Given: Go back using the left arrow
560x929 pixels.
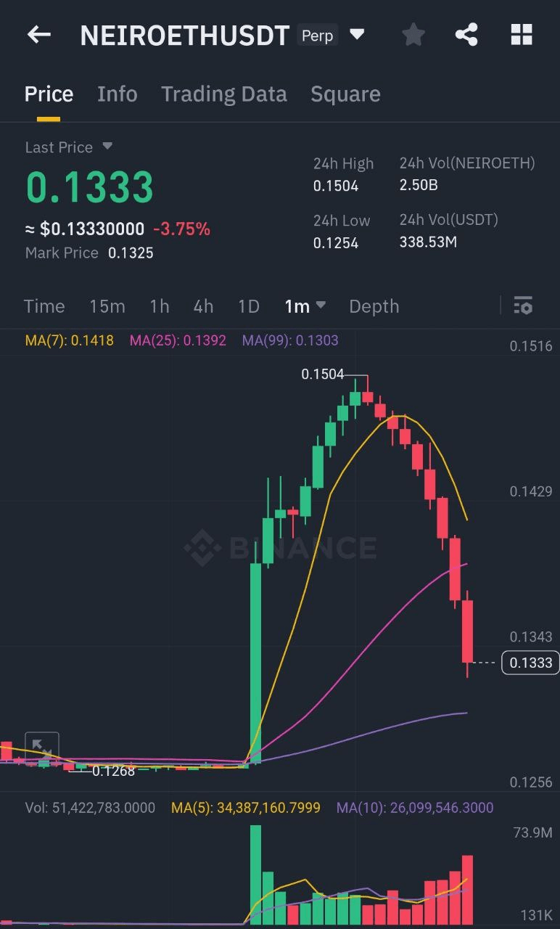Looking at the screenshot, I should 39,34.
